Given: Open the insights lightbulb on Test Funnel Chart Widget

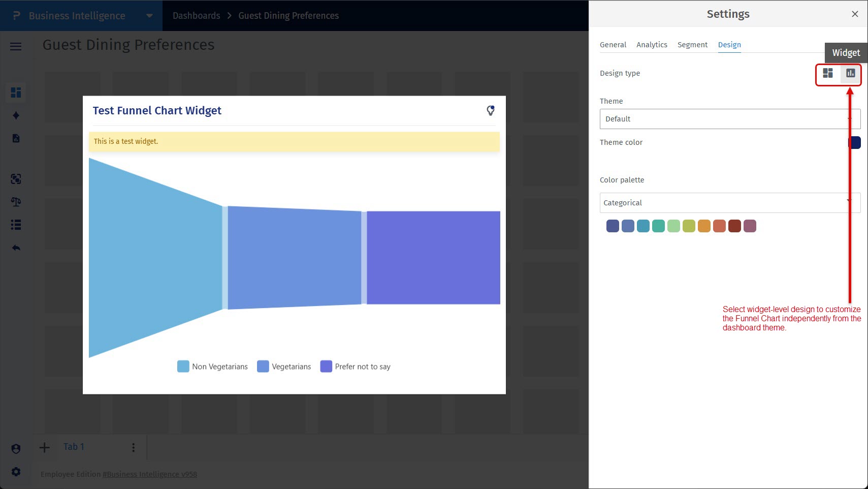Looking at the screenshot, I should pyautogui.click(x=490, y=110).
